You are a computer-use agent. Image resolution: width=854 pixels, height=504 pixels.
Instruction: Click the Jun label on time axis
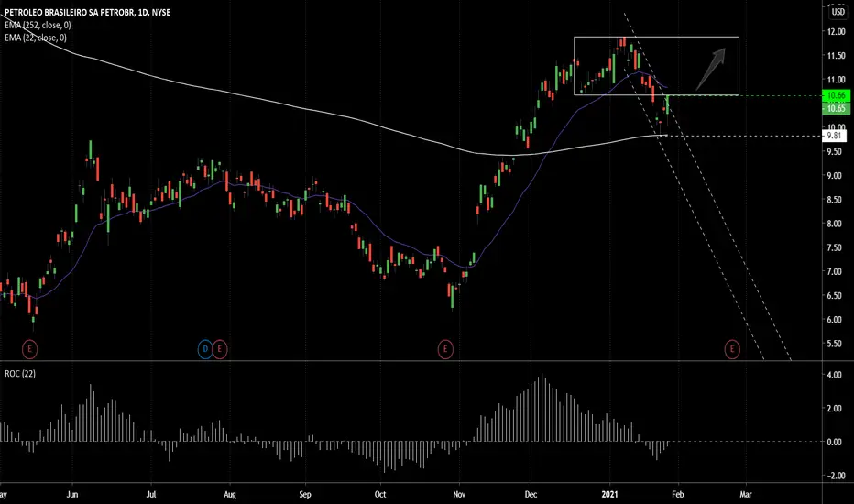pyautogui.click(x=72, y=495)
